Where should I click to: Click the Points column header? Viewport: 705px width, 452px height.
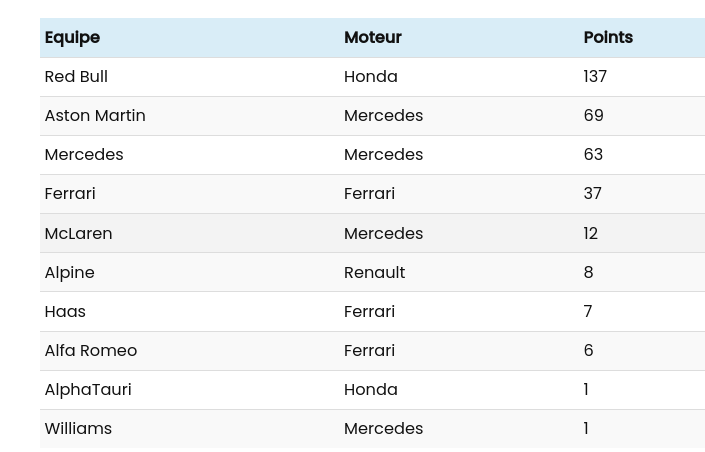pos(608,38)
